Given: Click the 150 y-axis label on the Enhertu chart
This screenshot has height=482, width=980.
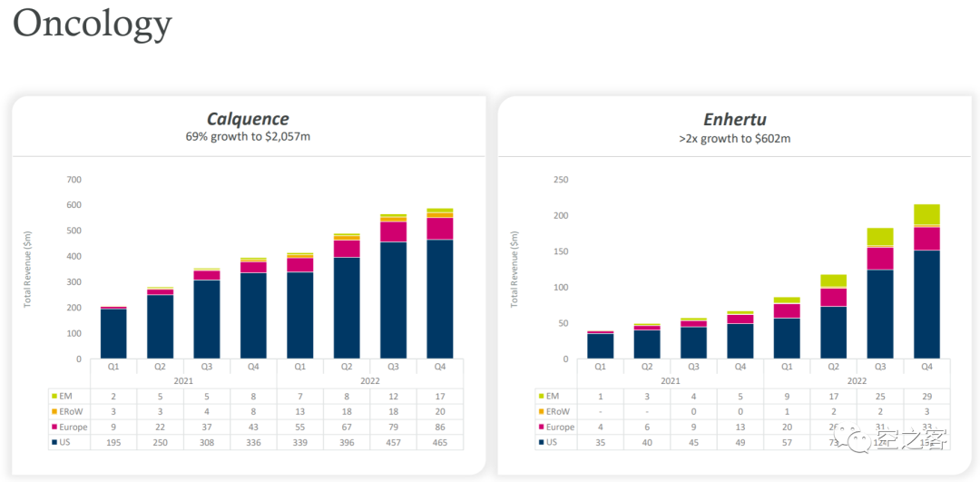Looking at the screenshot, I should click(x=562, y=251).
